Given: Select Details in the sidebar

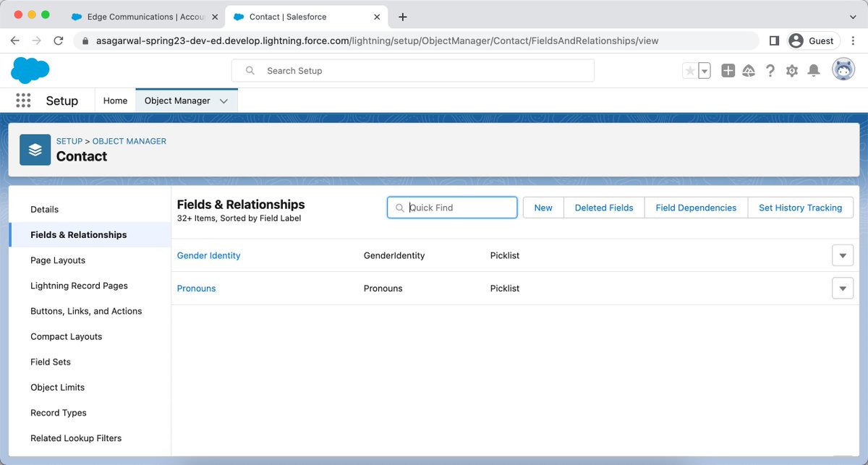Looking at the screenshot, I should point(90,209).
